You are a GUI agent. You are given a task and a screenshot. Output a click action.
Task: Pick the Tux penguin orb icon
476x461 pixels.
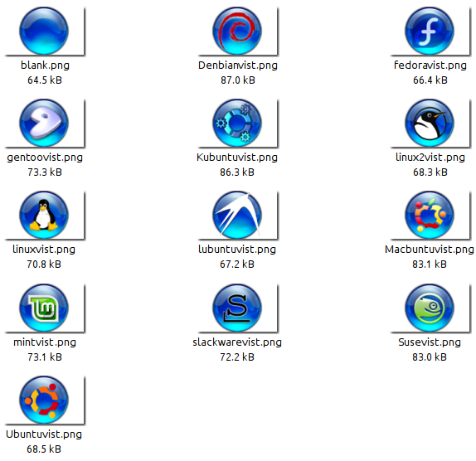coord(44,215)
